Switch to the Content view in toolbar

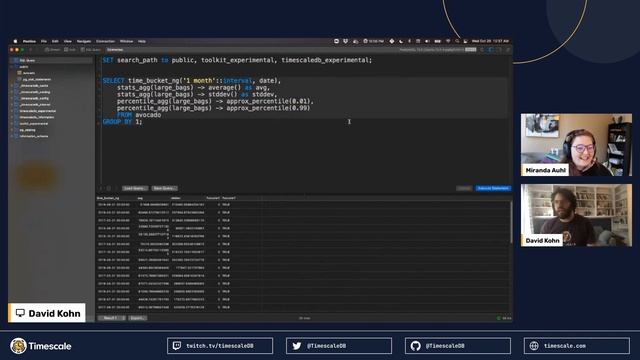coord(52,50)
